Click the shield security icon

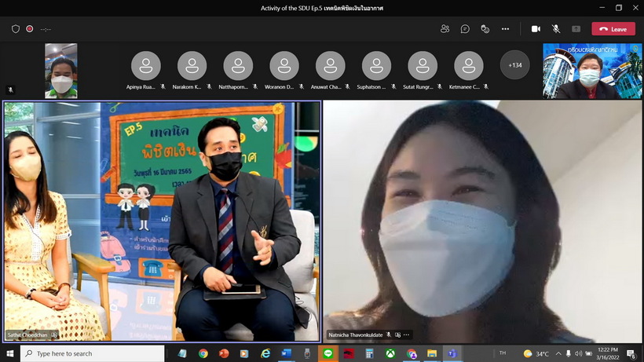pyautogui.click(x=16, y=29)
